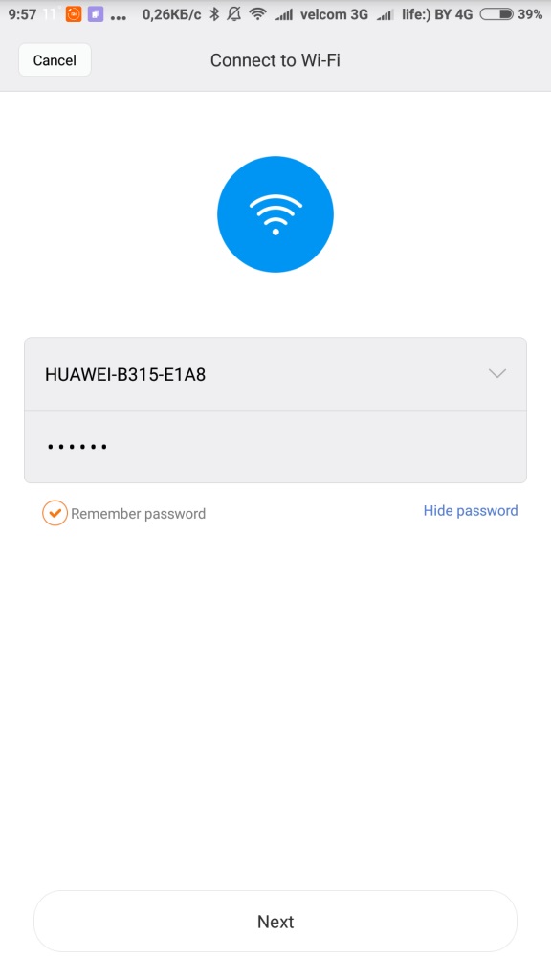Screen dimensions: 551x980
Task: Tap the 9:57 clock in status bar
Action: tap(22, 13)
